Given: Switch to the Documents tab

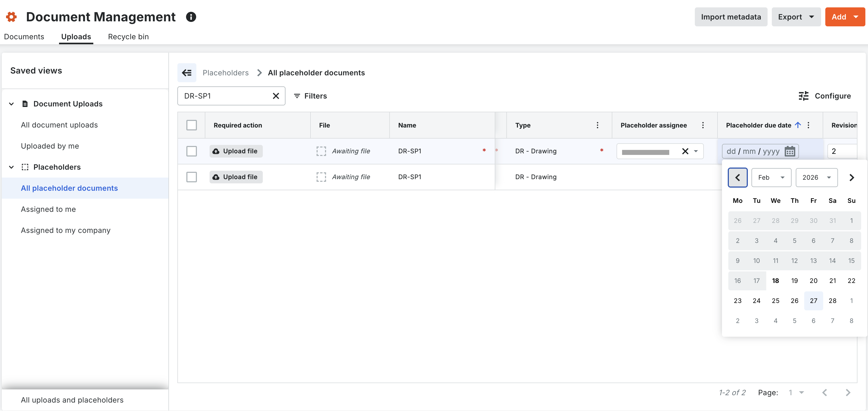Looking at the screenshot, I should [x=24, y=36].
